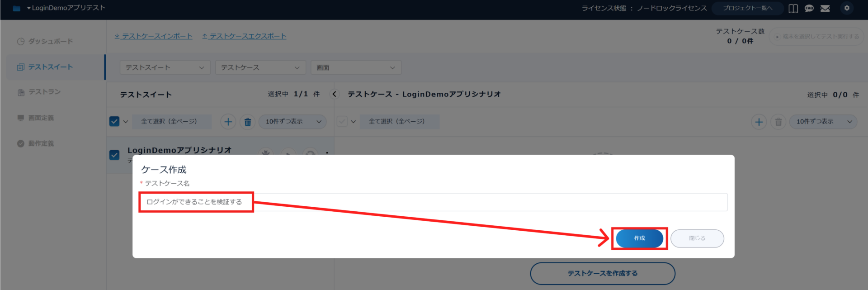
Task: Delete test cases using trash icon
Action: [778, 122]
